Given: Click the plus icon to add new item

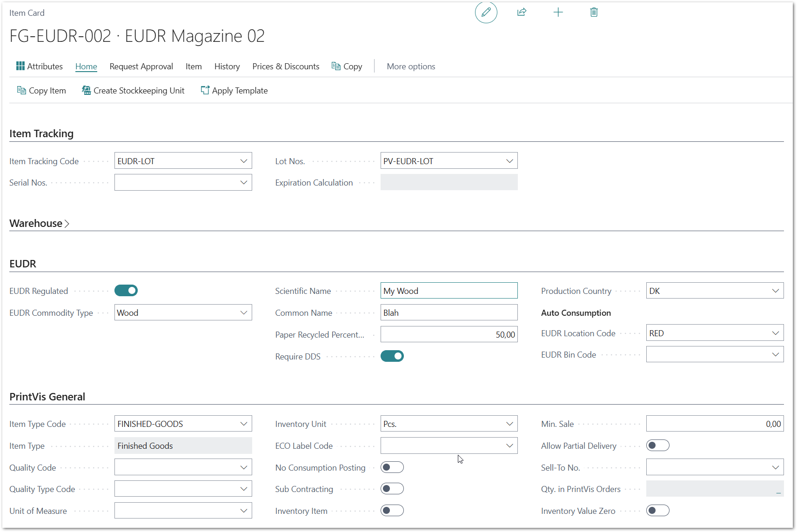Looking at the screenshot, I should (x=558, y=13).
